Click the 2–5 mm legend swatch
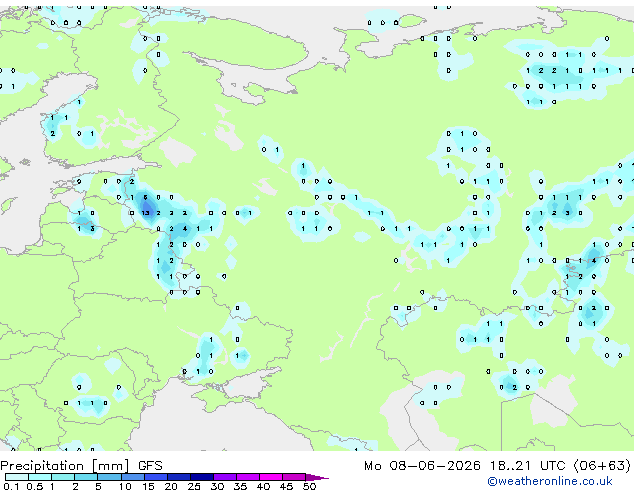 click(86, 477)
